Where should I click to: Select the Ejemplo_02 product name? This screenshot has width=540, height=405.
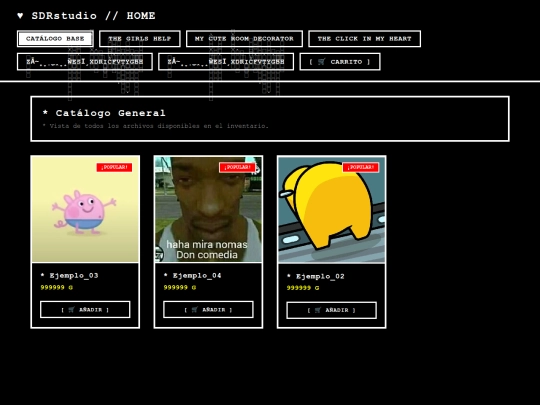320,276
